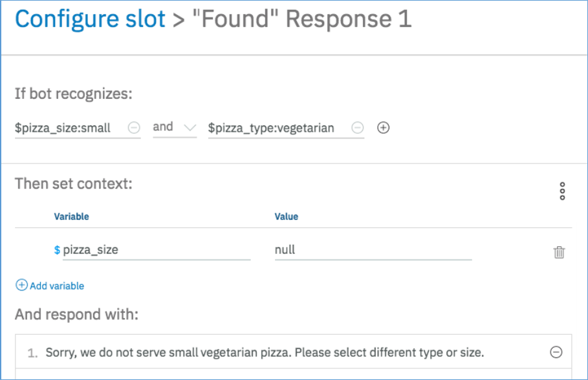Click the dollar sign before pizza_size
Viewport: 588px width, 380px height.
57,249
